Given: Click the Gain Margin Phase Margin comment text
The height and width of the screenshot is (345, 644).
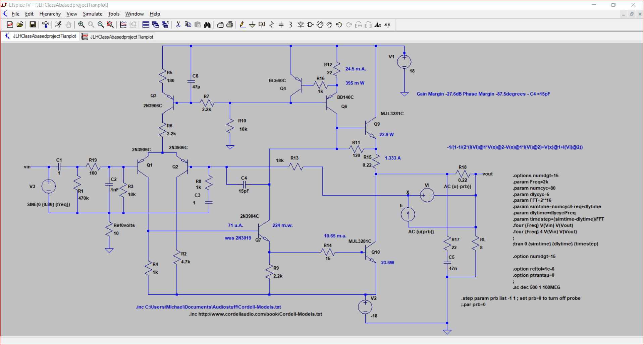Looking at the screenshot, I should 483,94.
